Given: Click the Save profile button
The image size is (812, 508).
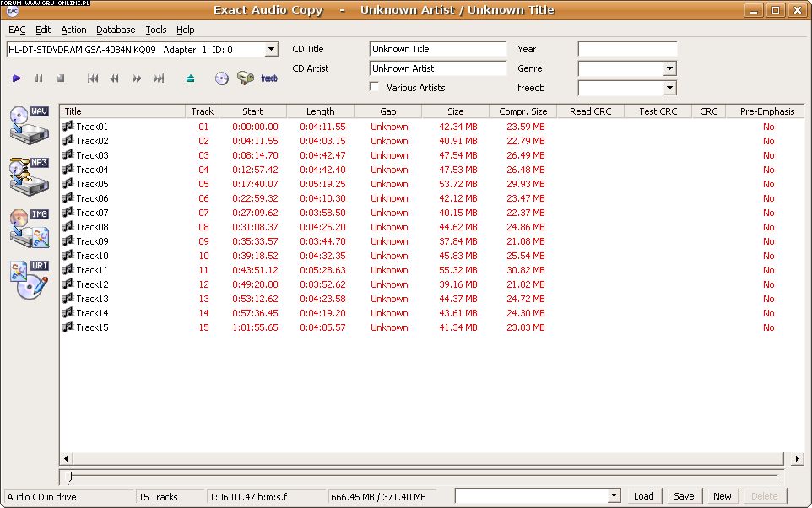Looking at the screenshot, I should [684, 496].
